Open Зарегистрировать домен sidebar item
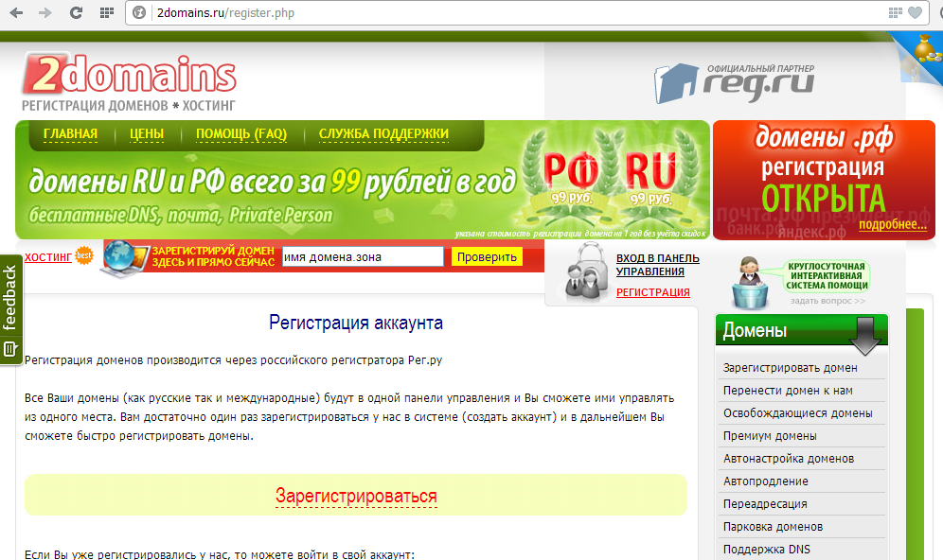Viewport: 943px width, 560px height. (791, 368)
